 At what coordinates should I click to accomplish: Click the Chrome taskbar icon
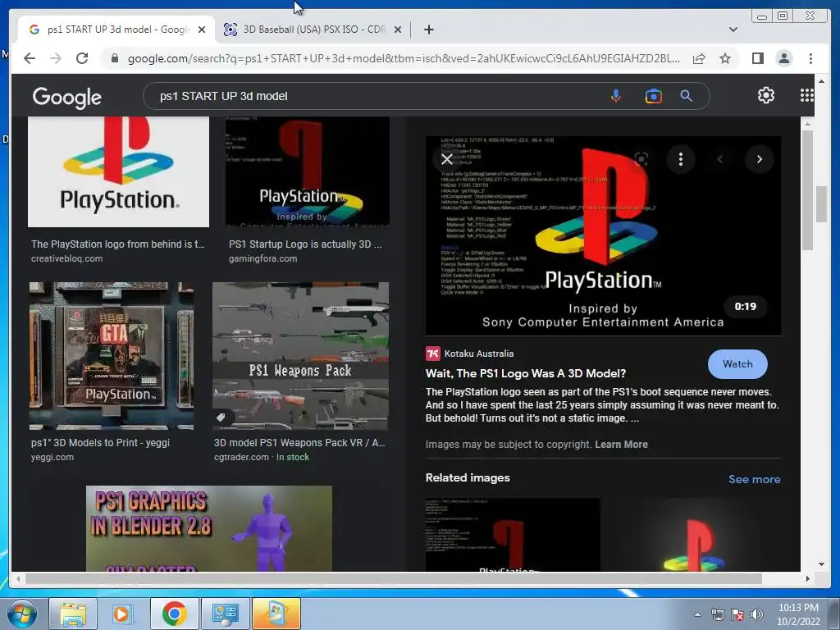point(174,614)
